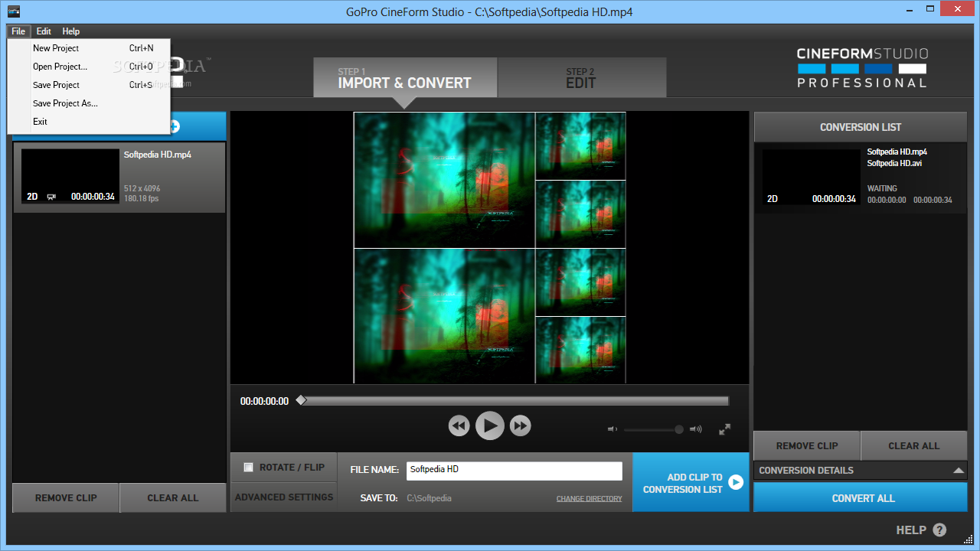Image resolution: width=980 pixels, height=551 pixels.
Task: Click the fast-forward playback button
Action: point(521,425)
